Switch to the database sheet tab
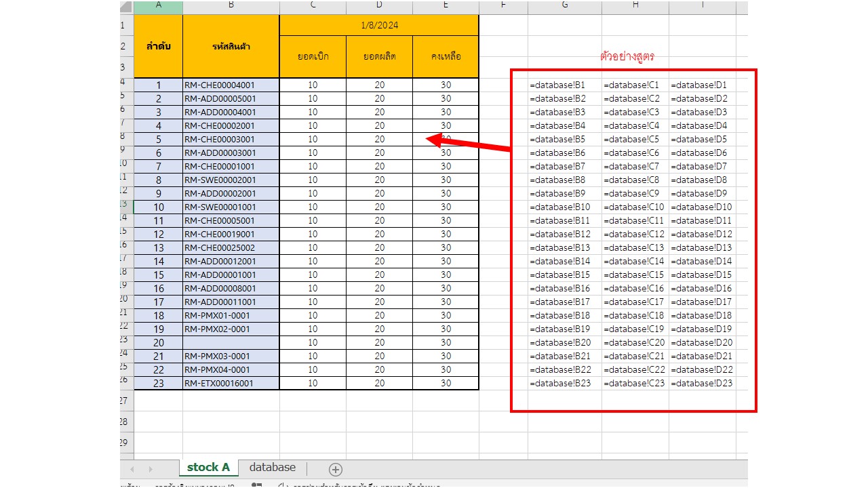The image size is (868, 488). click(273, 468)
